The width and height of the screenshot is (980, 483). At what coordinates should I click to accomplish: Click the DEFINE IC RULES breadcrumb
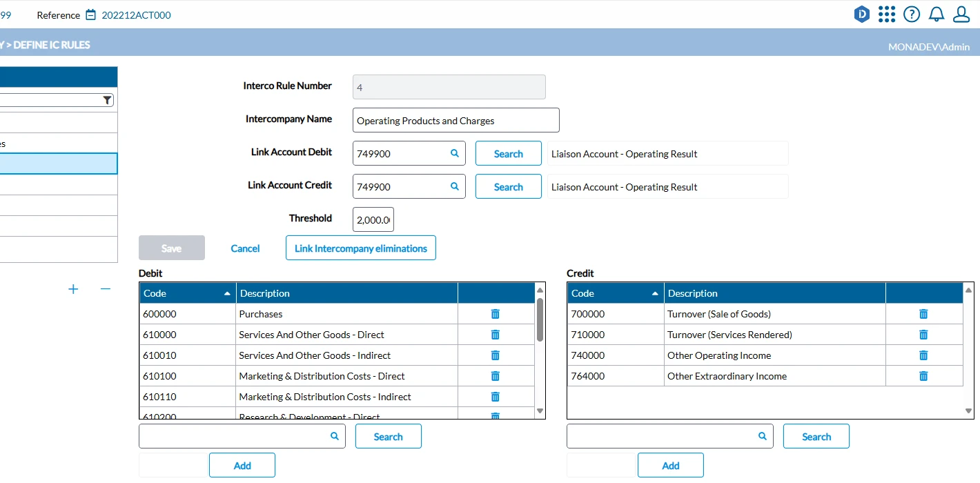[x=52, y=45]
